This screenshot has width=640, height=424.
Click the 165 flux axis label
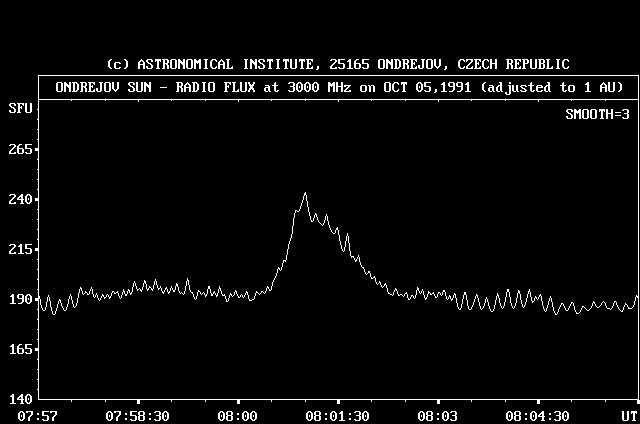pos(22,349)
